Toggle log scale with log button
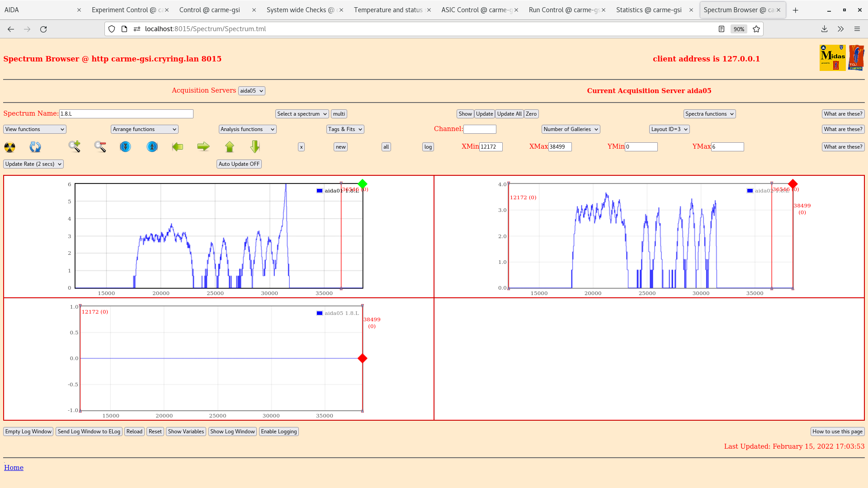Screen dimensions: 868x488 [428, 147]
